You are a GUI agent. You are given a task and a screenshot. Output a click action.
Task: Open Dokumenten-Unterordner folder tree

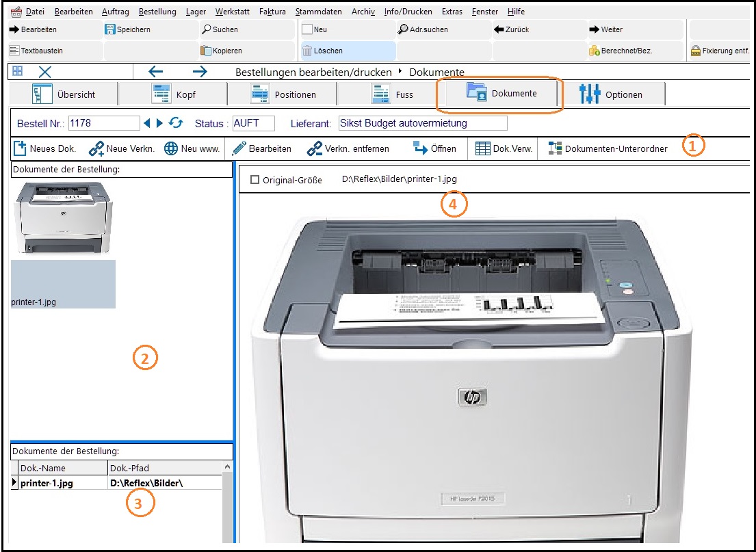[555, 148]
